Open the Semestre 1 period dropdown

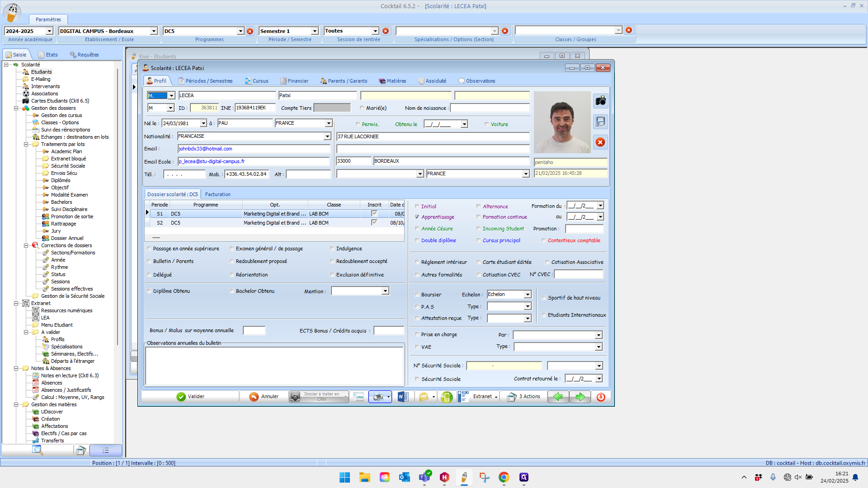tap(315, 31)
